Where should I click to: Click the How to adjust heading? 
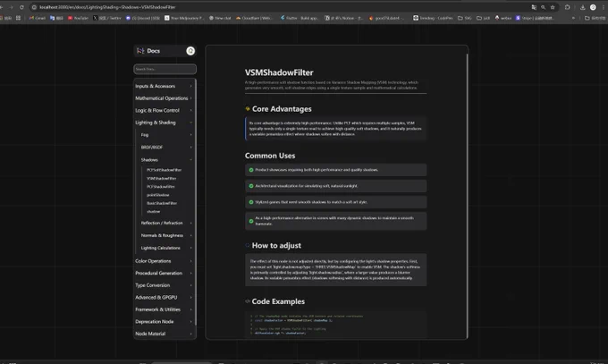click(276, 246)
